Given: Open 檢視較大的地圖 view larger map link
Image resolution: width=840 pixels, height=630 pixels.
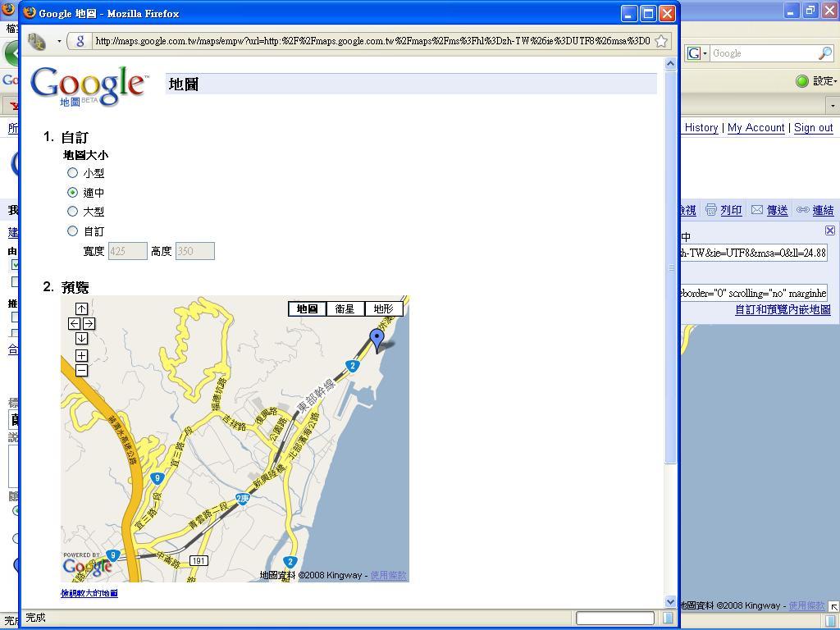Looking at the screenshot, I should (89, 593).
